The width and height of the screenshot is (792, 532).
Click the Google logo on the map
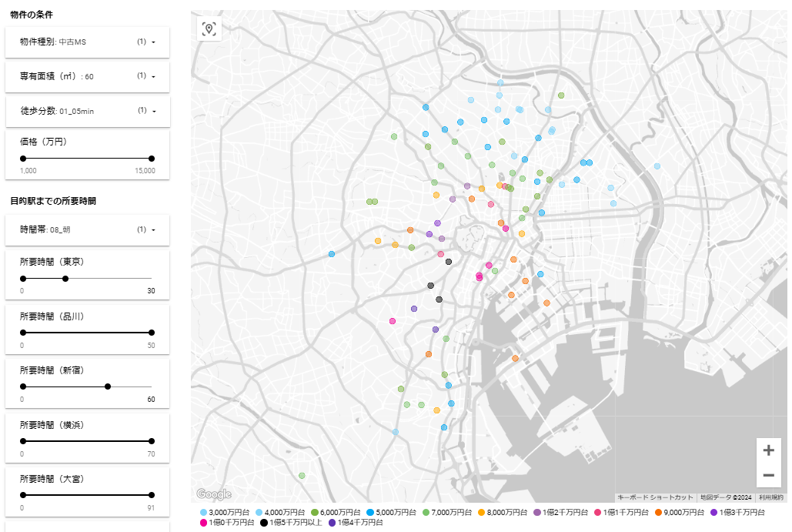(x=213, y=494)
